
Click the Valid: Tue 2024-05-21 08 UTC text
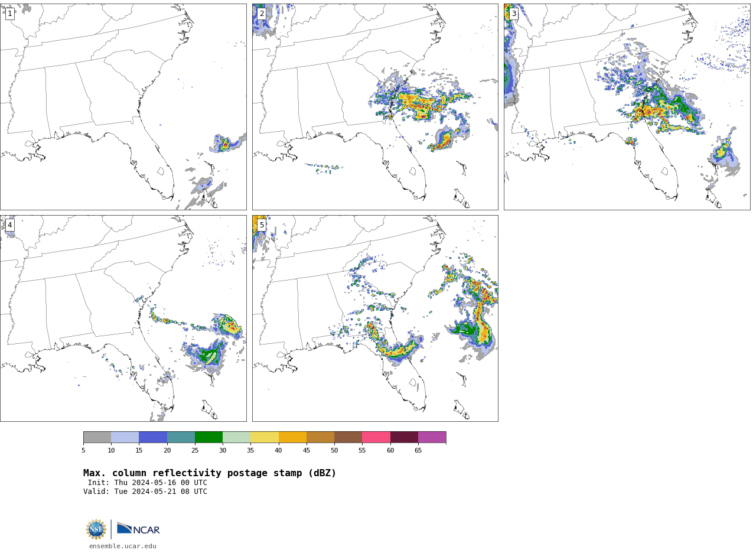(x=145, y=492)
